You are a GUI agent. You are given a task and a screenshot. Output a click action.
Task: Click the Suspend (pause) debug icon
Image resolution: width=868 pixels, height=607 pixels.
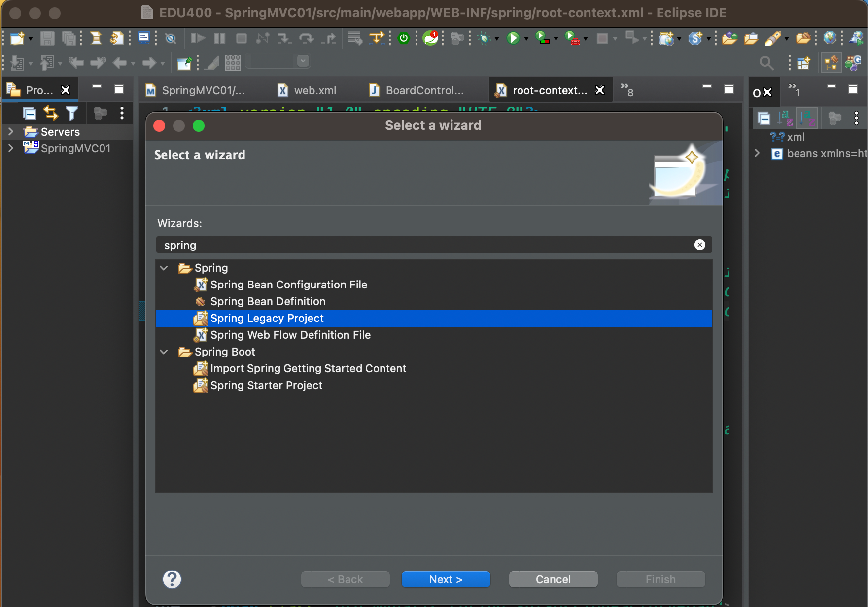click(220, 38)
